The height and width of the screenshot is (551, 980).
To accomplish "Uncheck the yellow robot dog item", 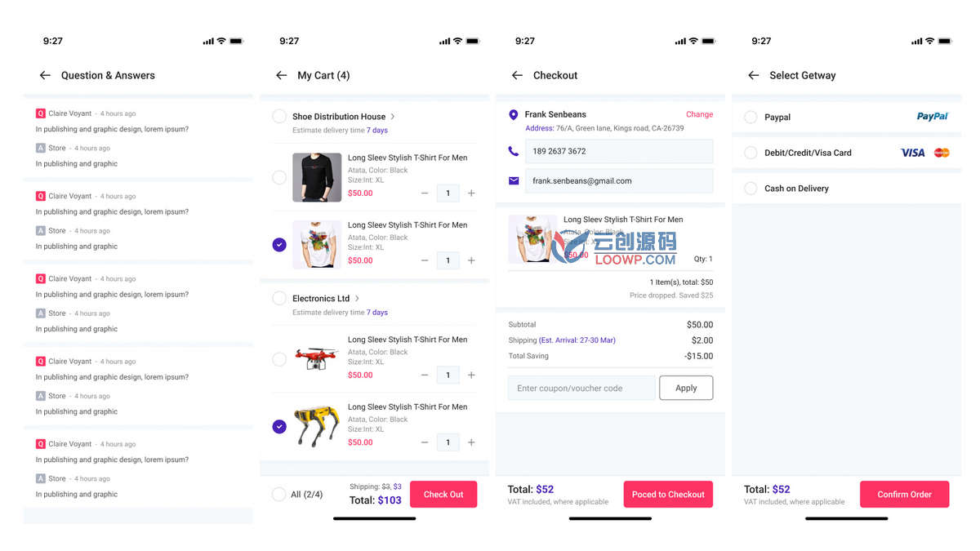I will click(279, 426).
